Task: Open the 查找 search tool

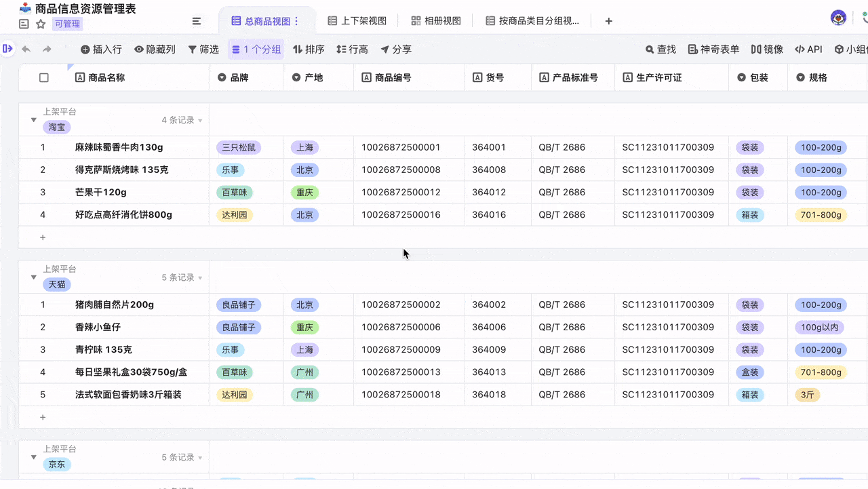Action: [x=660, y=50]
